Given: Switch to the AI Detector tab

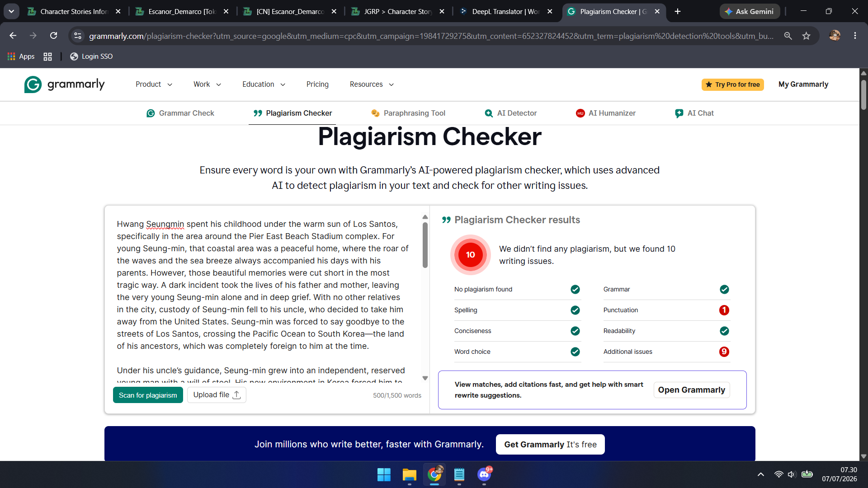Looking at the screenshot, I should 510,113.
